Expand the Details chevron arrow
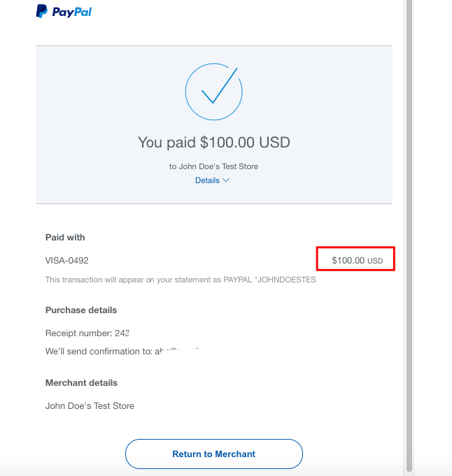452x476 pixels. tap(226, 180)
